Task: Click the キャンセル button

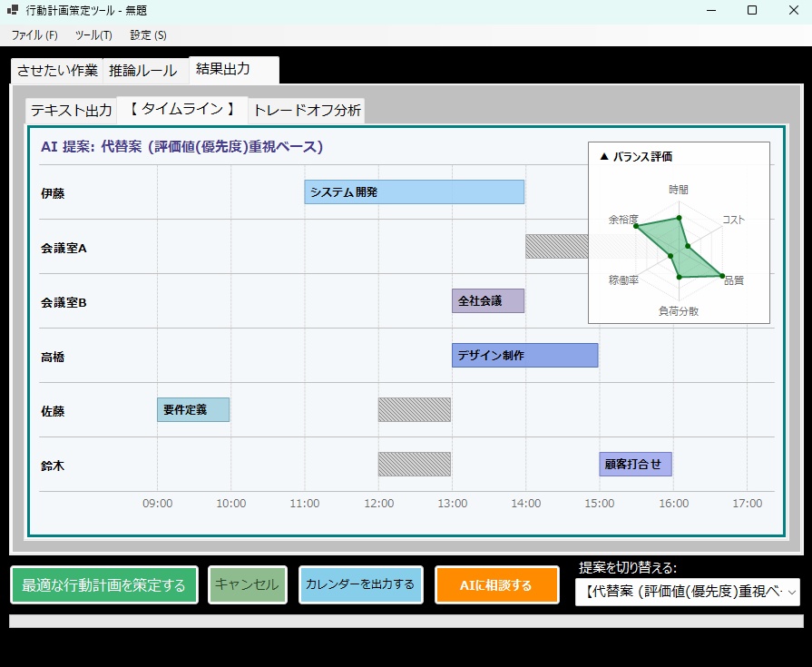Action: tap(247, 585)
